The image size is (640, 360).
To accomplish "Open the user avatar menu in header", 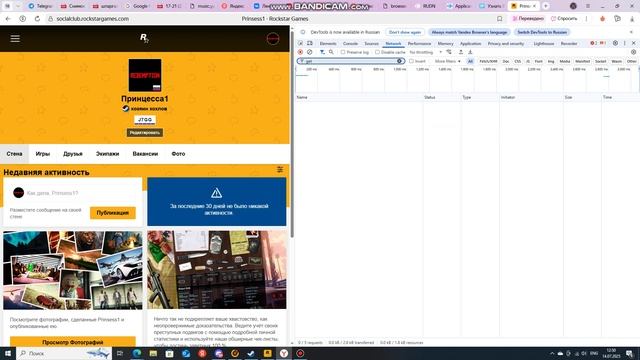I will 273,38.
